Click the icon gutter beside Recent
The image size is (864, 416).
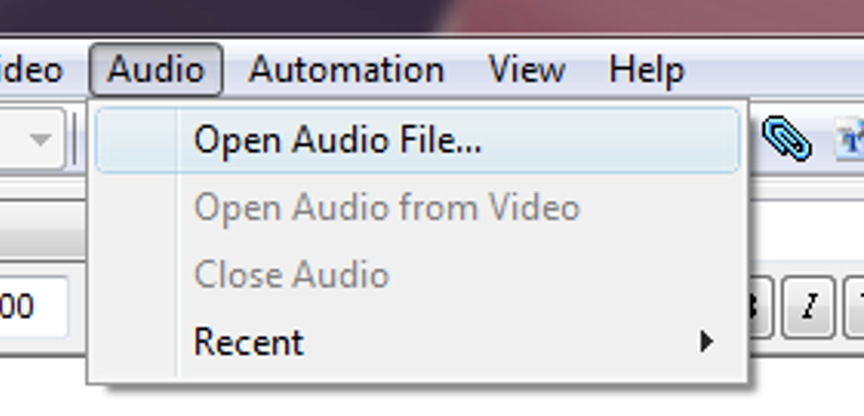[x=137, y=342]
